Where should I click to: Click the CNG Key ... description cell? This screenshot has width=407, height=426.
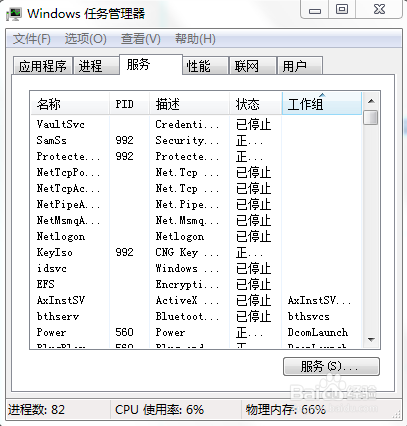tap(187, 252)
